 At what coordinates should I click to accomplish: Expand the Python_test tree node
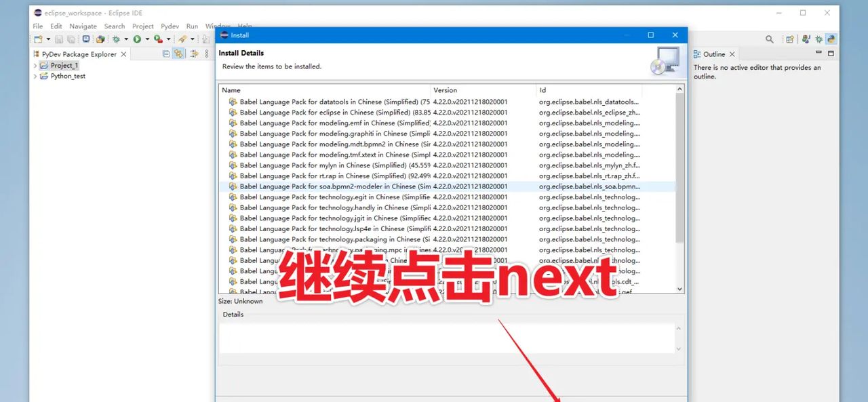[35, 77]
